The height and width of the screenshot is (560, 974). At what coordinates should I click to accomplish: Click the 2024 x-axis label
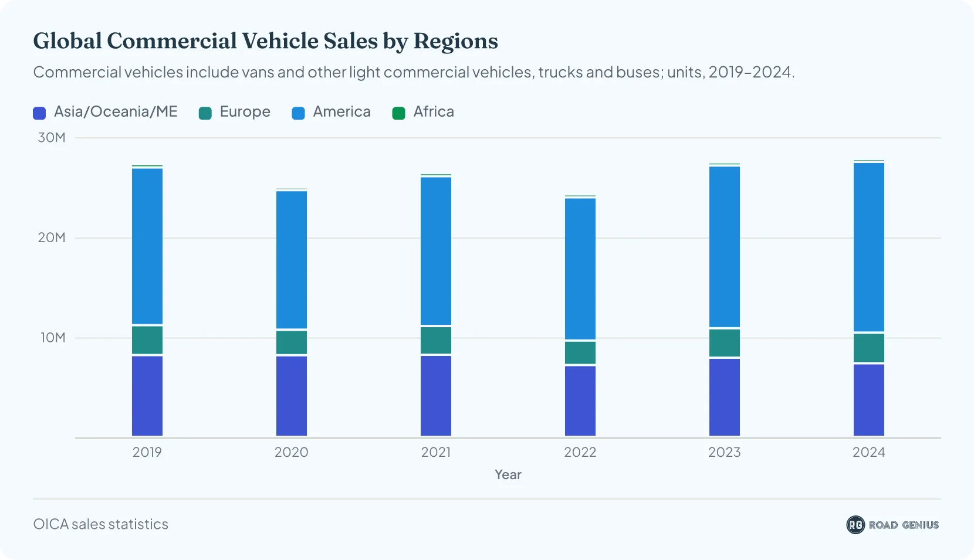pyautogui.click(x=869, y=452)
